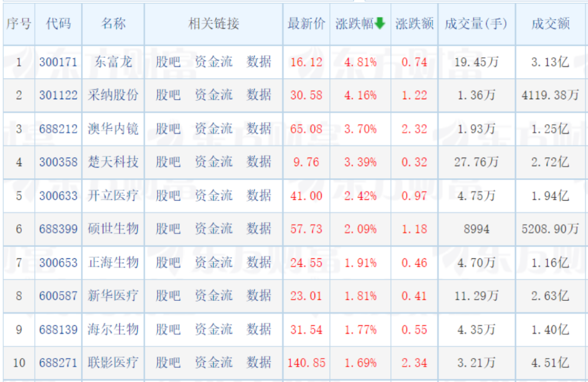The height and width of the screenshot is (382, 588).
Task: Open 股吧 for 东富龙
Action: [x=168, y=62]
